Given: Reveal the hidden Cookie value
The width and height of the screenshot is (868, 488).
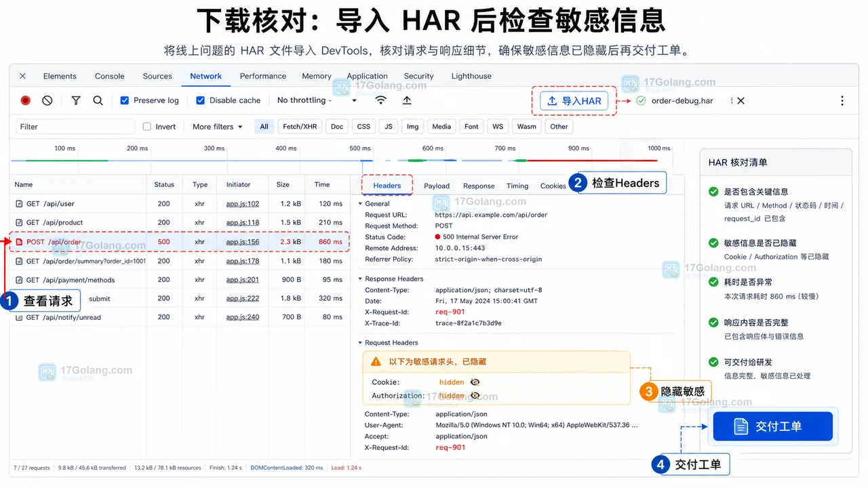Looking at the screenshot, I should (x=475, y=382).
